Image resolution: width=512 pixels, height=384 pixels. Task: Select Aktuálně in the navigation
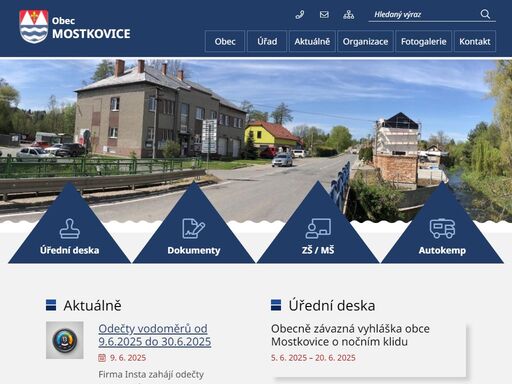point(312,41)
